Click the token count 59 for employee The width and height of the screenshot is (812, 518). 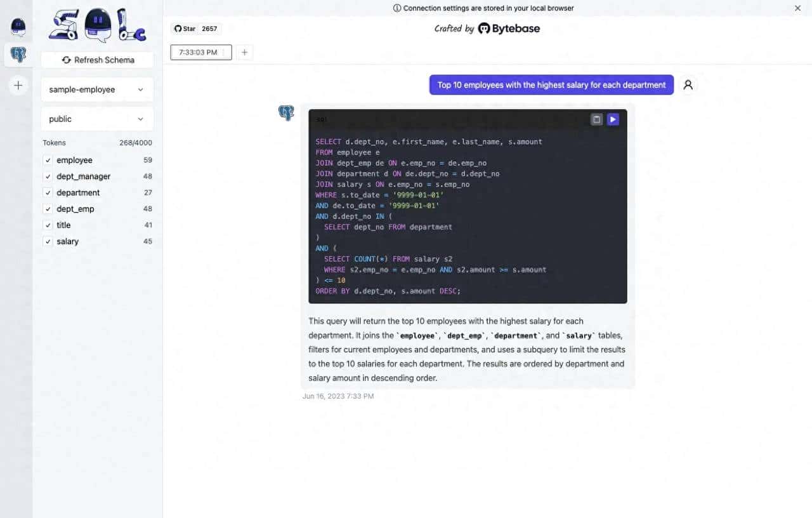pyautogui.click(x=148, y=161)
